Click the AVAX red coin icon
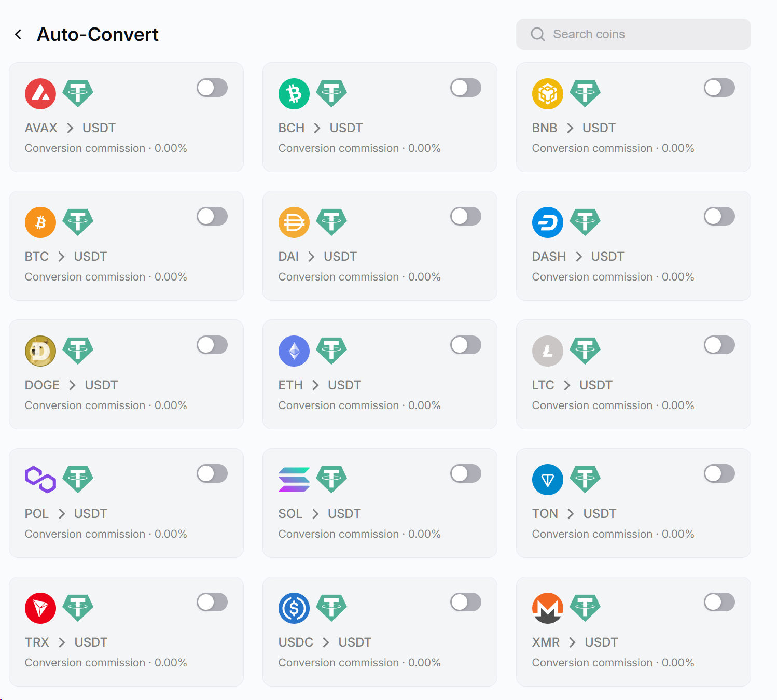The width and height of the screenshot is (777, 700). [x=40, y=94]
